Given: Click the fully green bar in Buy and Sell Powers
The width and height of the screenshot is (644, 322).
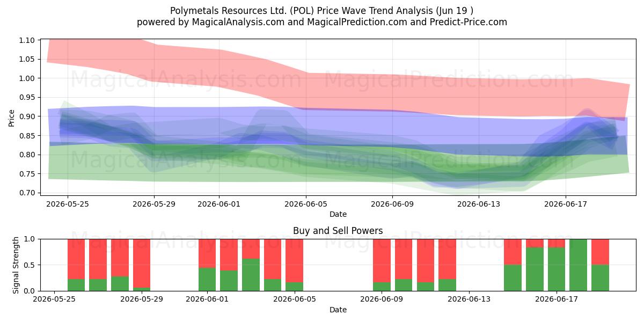Looking at the screenshot, I should [x=578, y=265].
